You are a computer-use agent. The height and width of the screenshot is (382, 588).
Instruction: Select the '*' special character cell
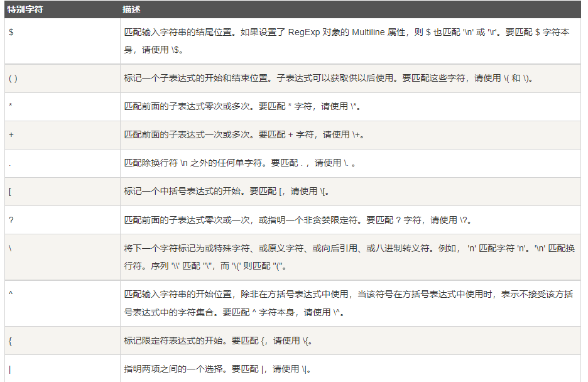[x=62, y=106]
